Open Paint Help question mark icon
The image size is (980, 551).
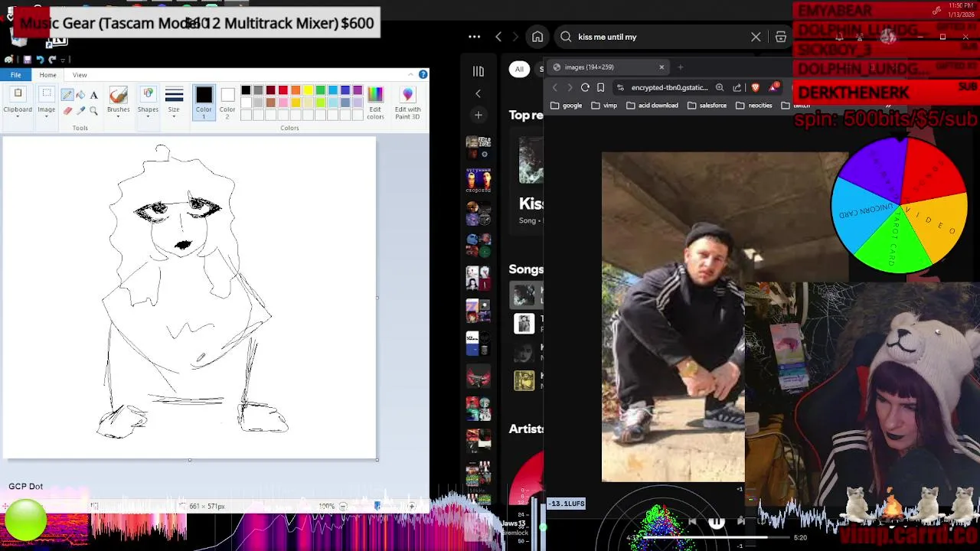423,74
